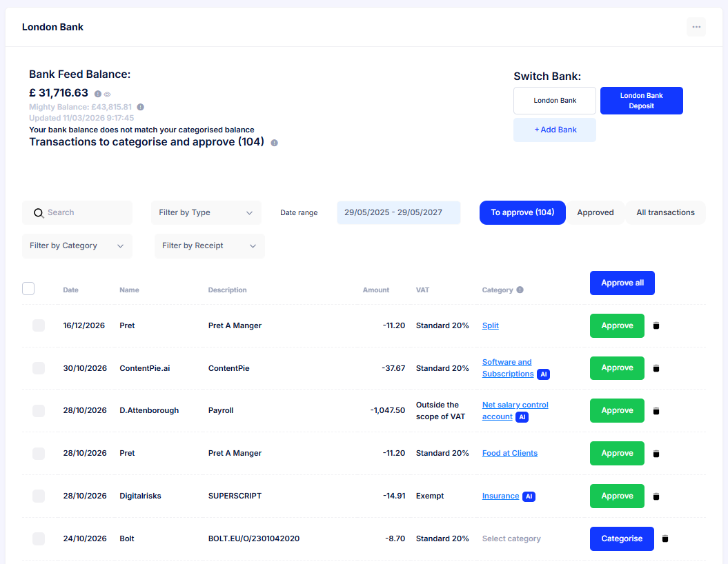Viewport: 728px width, 564px height.
Task: Open the date range picker field
Action: [398, 213]
